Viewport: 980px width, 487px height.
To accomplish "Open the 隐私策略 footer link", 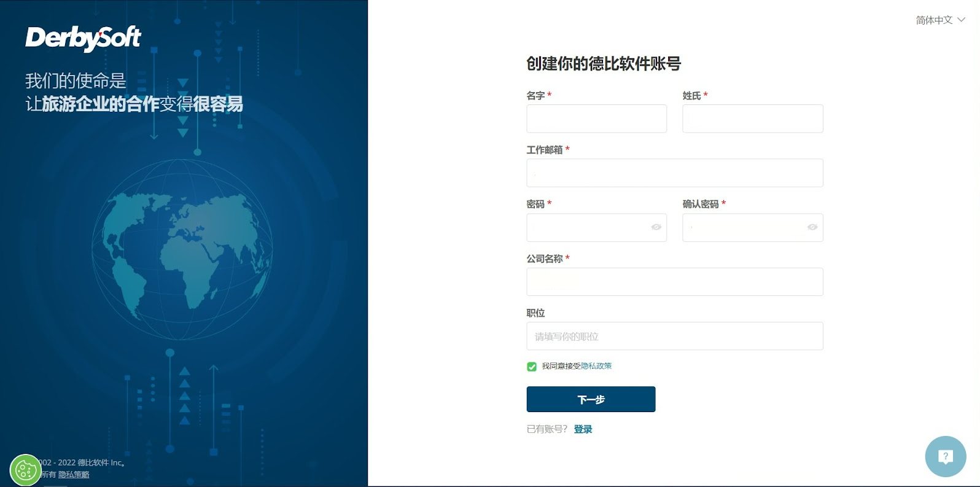I will 74,475.
